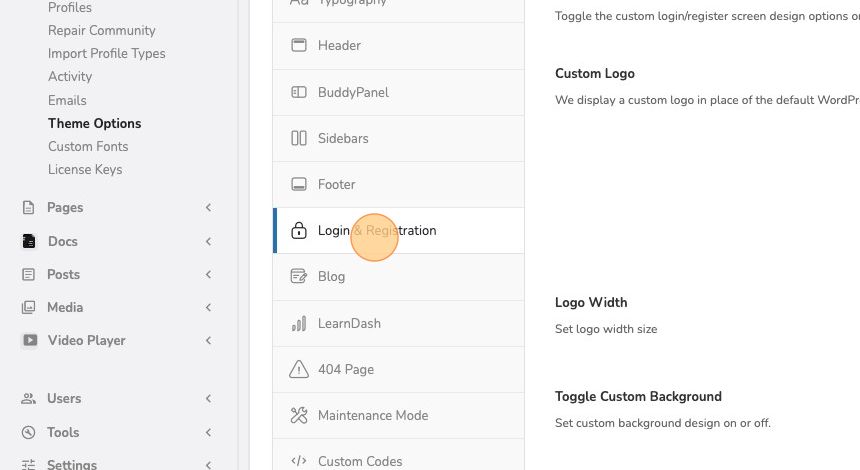This screenshot has width=860, height=470.
Task: Click the Pages document icon
Action: 28,207
